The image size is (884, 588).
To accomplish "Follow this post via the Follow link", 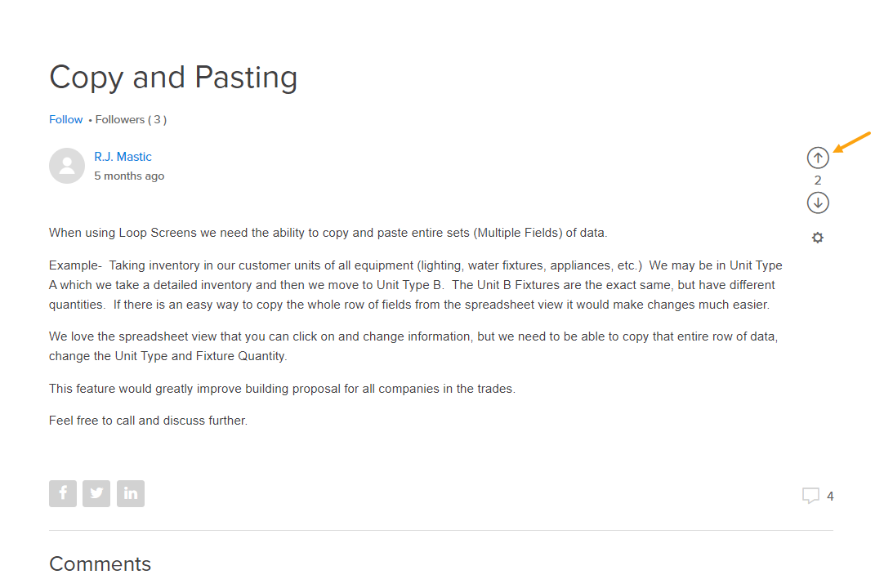I will pos(65,119).
